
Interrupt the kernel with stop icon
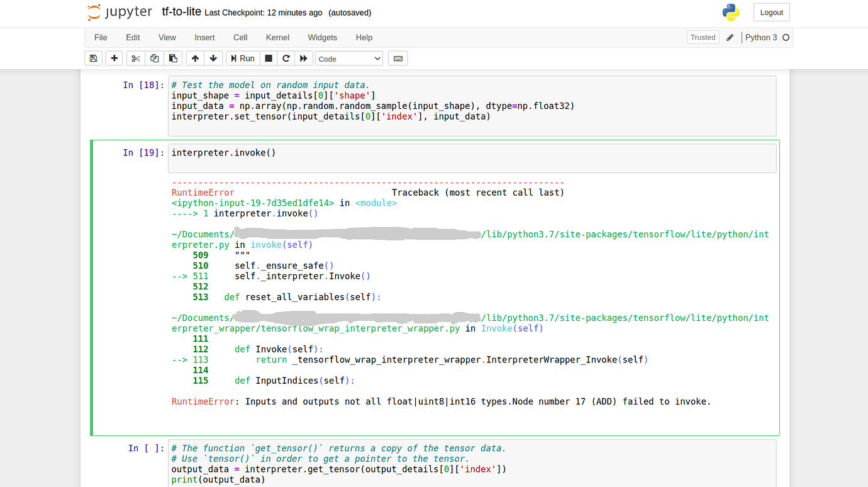[x=268, y=58]
